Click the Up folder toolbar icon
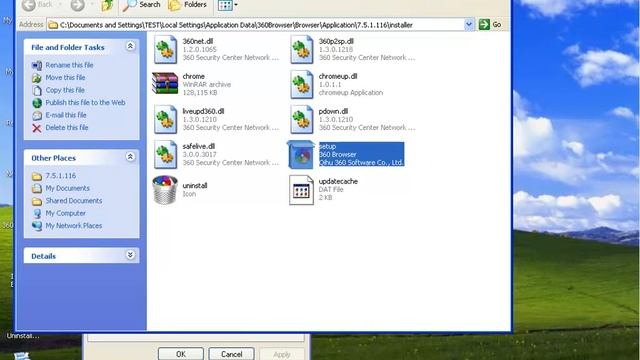 [x=107, y=5]
